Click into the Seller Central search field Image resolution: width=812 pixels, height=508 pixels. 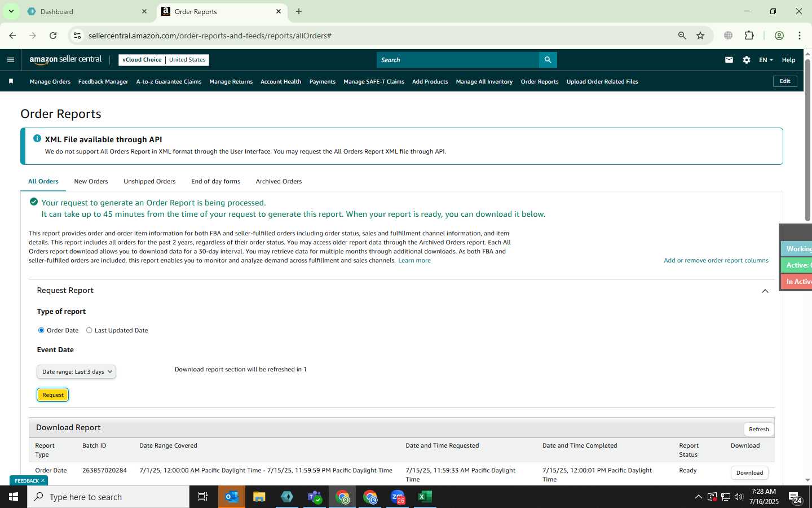(x=458, y=60)
